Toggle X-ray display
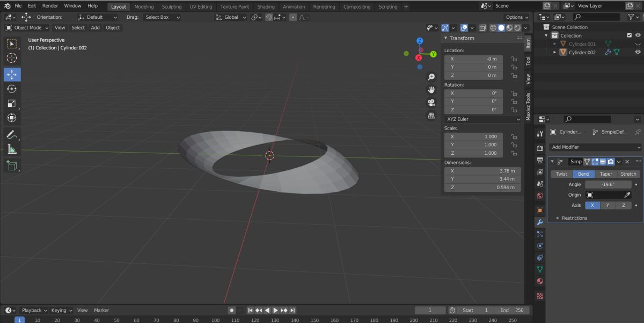644x323 pixels. click(482, 27)
